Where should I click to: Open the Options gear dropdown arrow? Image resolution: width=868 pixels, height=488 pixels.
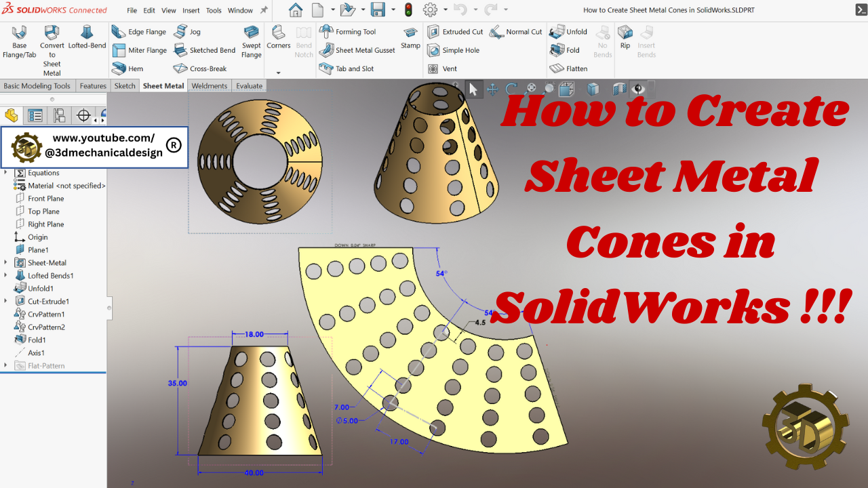[x=445, y=10]
